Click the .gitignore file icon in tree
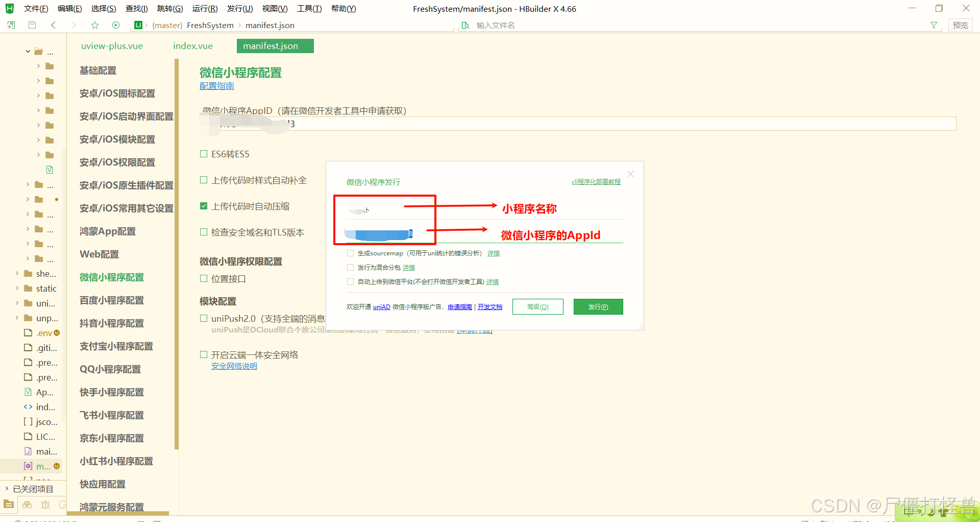This screenshot has width=980, height=522. (x=28, y=348)
